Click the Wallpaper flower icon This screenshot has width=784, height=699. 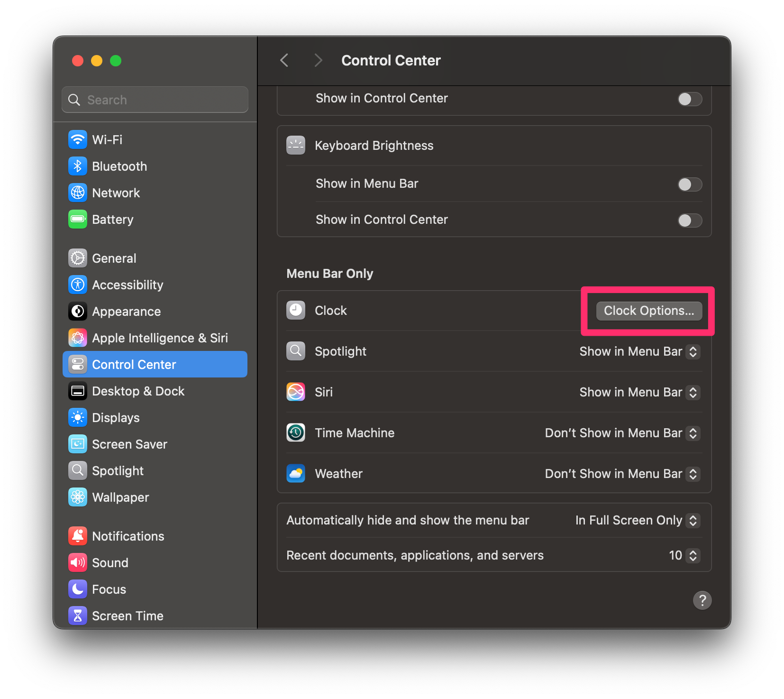pyautogui.click(x=78, y=497)
